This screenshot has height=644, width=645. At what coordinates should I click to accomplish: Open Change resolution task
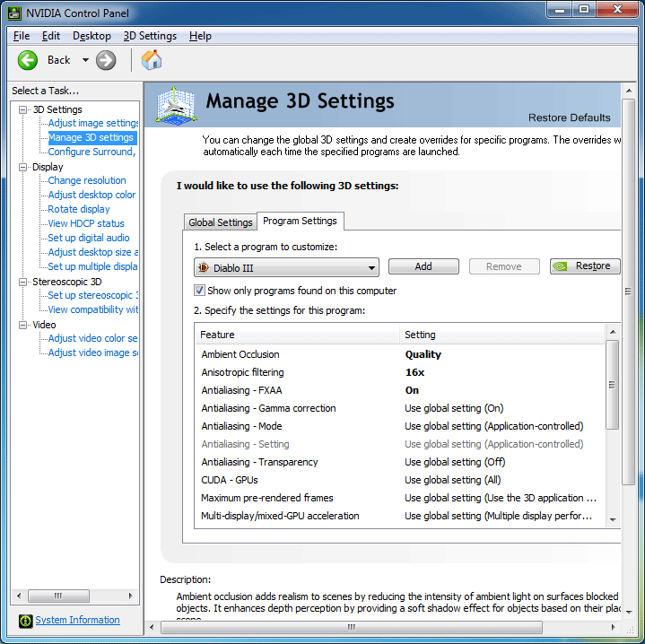coord(87,180)
